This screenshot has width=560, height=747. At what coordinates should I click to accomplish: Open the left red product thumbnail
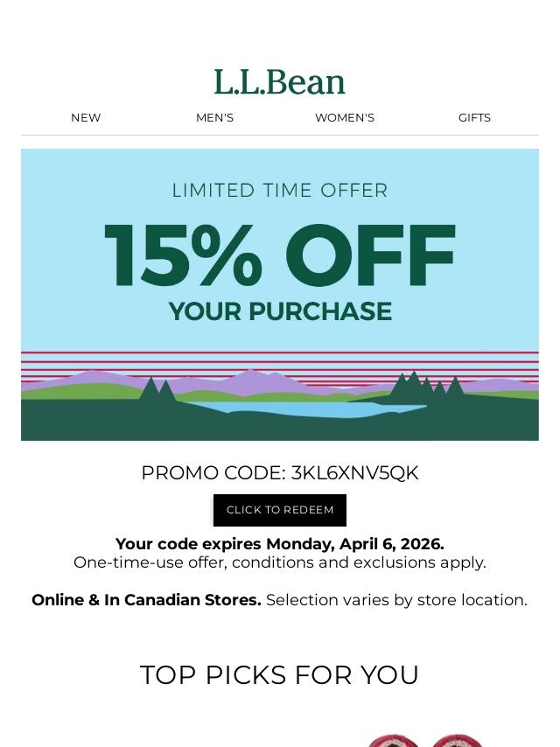pyautogui.click(x=392, y=741)
